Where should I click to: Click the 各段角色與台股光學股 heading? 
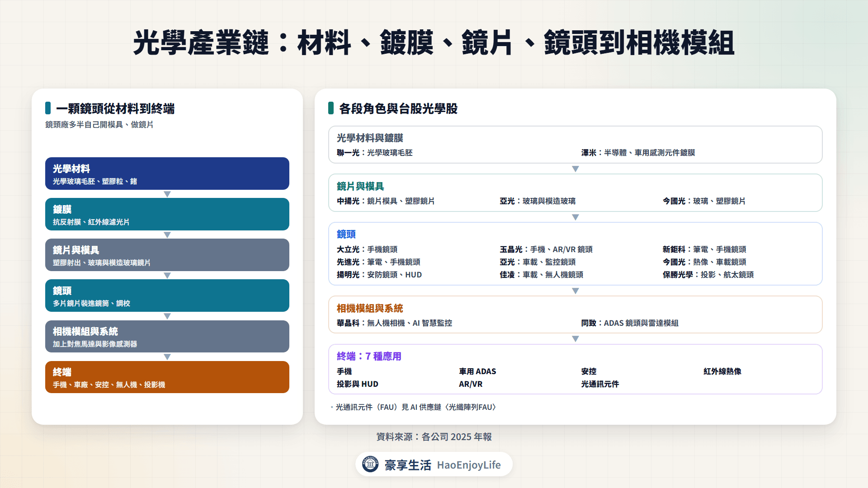click(398, 108)
